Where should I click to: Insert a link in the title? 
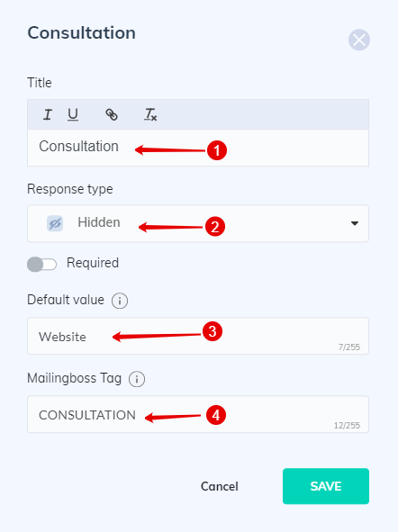coord(112,114)
